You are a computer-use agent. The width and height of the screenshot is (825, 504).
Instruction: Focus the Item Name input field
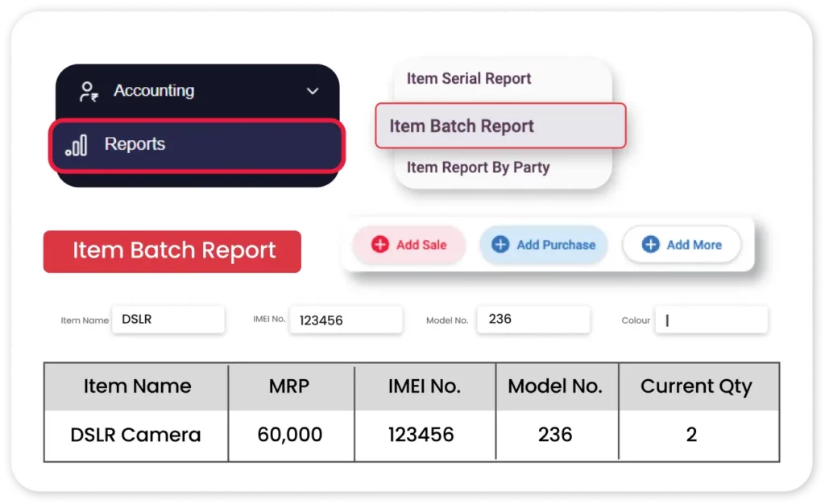point(168,320)
